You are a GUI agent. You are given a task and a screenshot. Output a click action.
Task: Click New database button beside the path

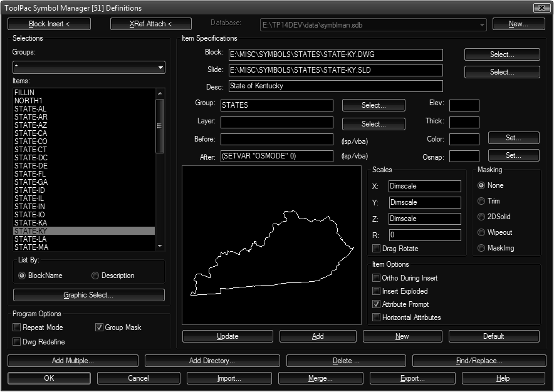pyautogui.click(x=518, y=24)
